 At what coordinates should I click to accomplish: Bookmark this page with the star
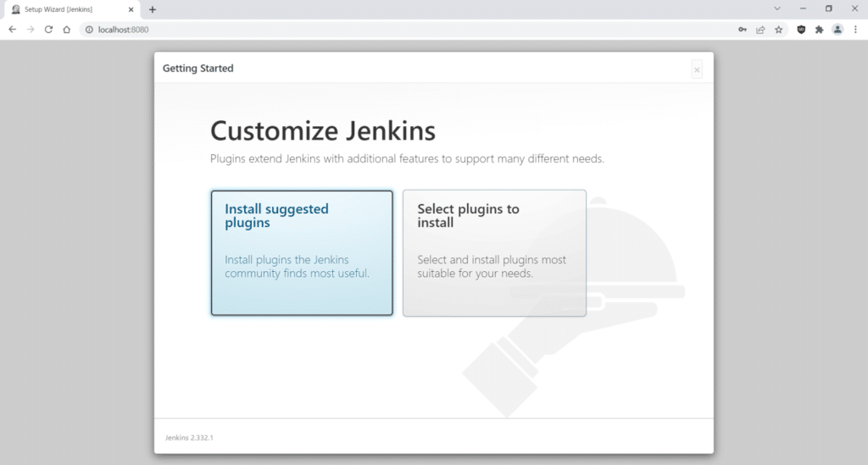pos(779,30)
